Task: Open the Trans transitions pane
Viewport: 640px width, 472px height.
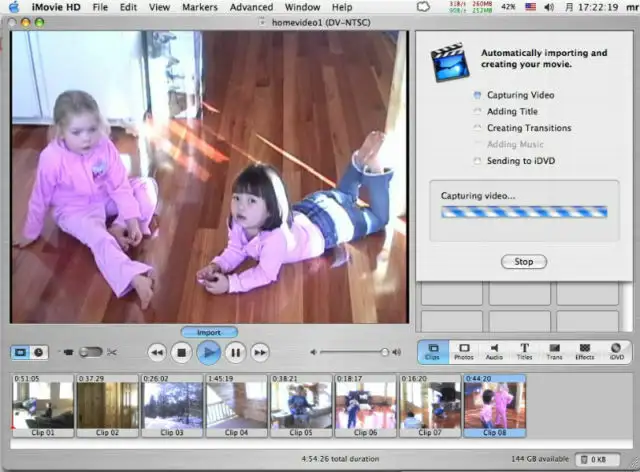Action: (555, 352)
